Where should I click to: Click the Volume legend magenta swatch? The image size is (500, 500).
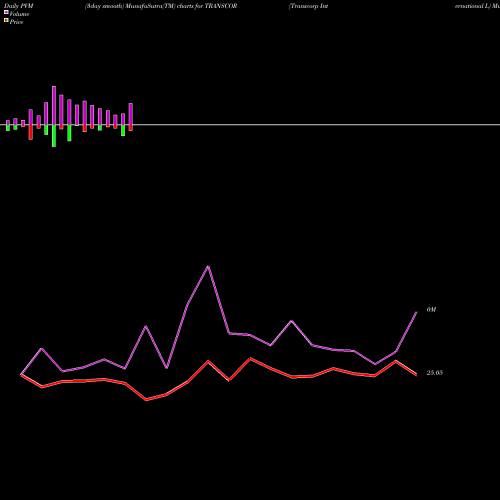point(6,12)
